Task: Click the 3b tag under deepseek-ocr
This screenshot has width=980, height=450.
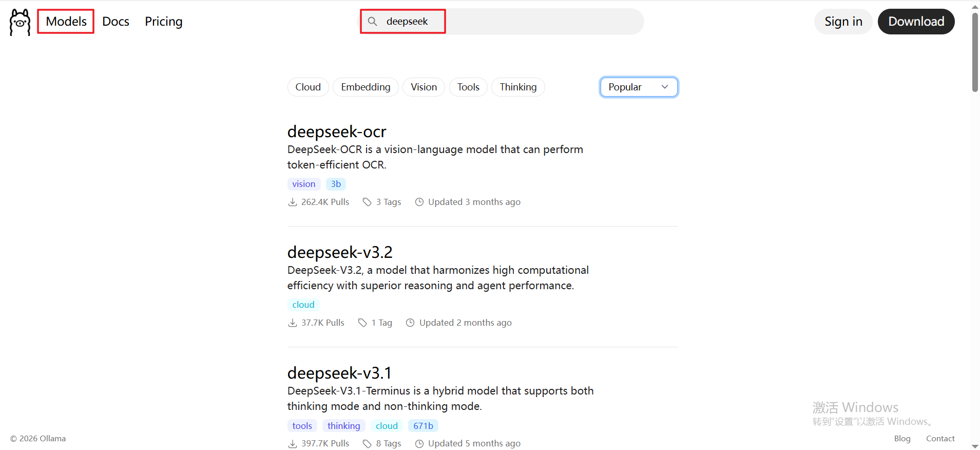Action: (336, 184)
